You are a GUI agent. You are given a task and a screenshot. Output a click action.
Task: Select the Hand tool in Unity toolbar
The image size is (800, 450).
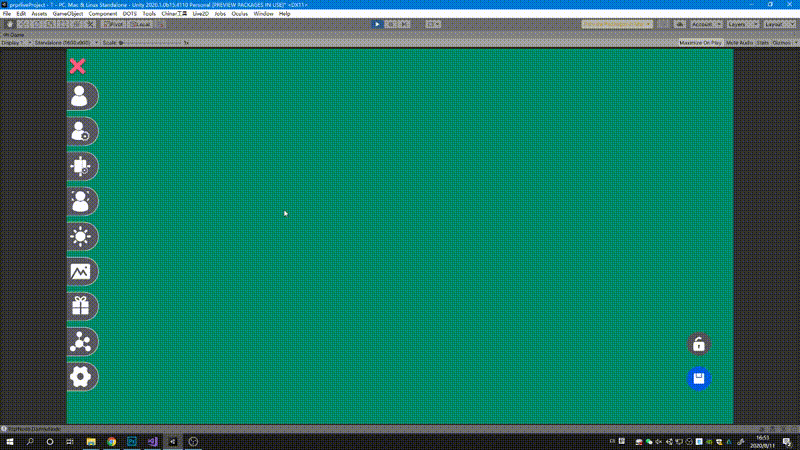10,24
